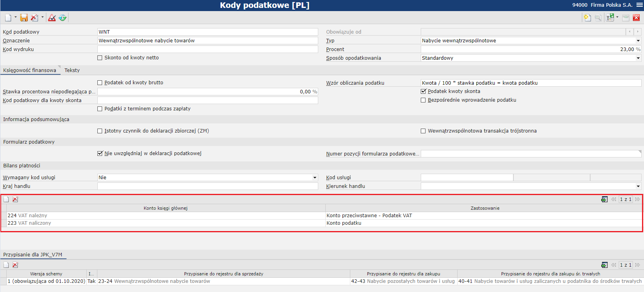Select the Przypisanie dla JPK_V7M tab
Screen dimensions: 644x292
click(33, 254)
